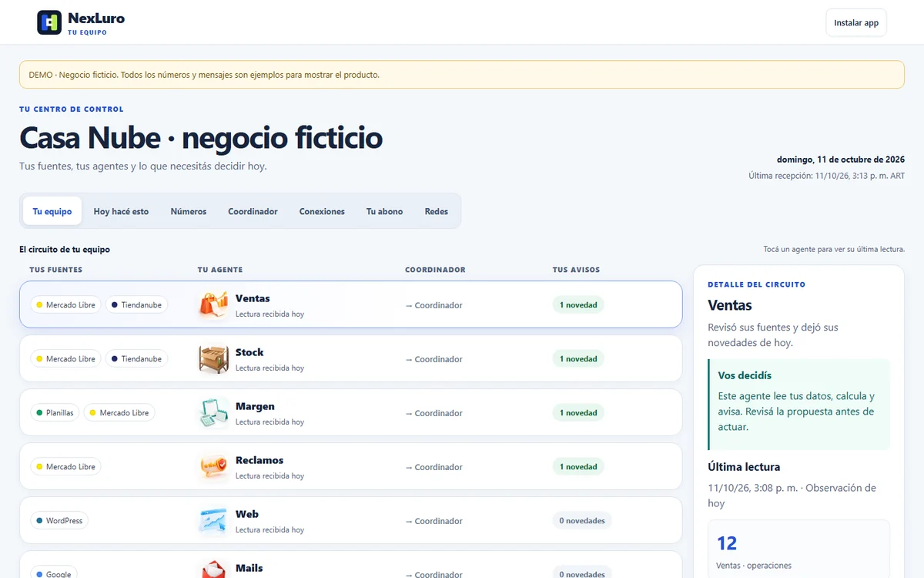Click the NexLuro logo icon

pos(49,22)
